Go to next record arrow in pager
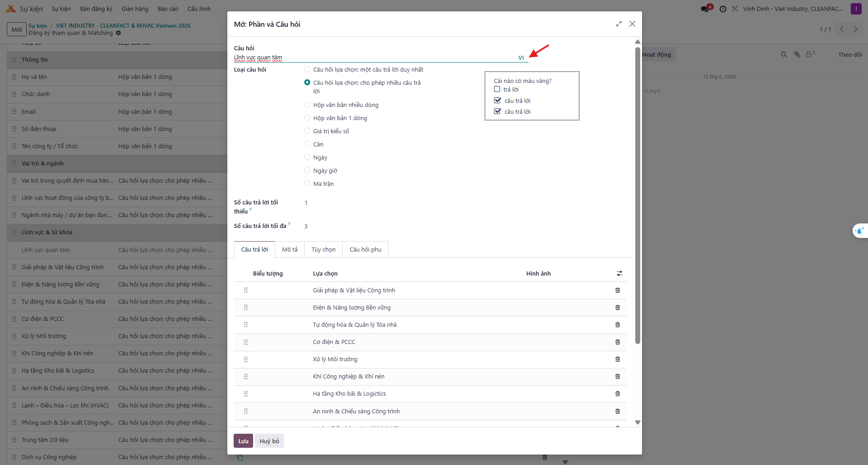The height and width of the screenshot is (465, 868). click(856, 29)
